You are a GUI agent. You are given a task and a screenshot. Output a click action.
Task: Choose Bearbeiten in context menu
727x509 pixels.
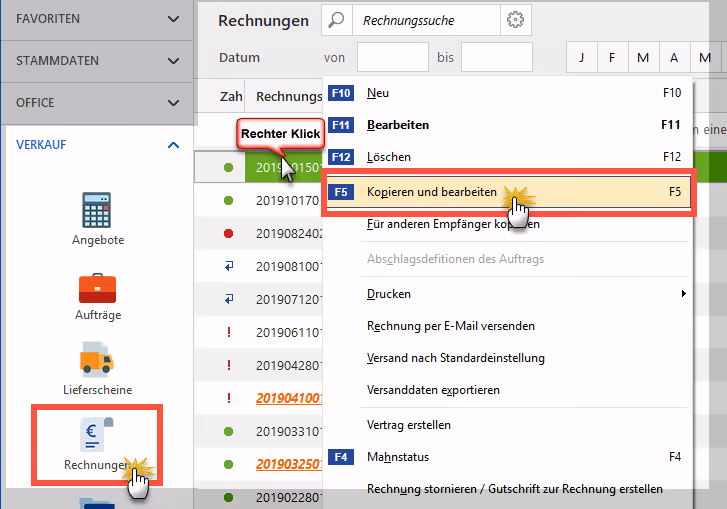(x=508, y=125)
